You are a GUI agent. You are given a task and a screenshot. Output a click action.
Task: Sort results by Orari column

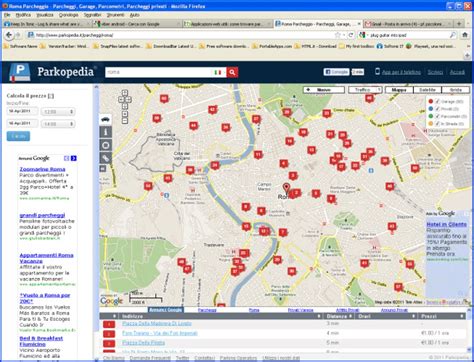point(387,316)
